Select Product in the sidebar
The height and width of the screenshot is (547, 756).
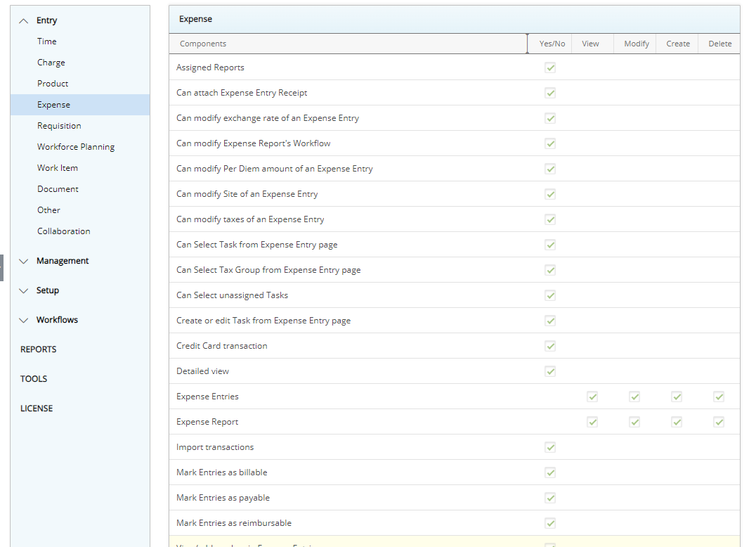[53, 84]
